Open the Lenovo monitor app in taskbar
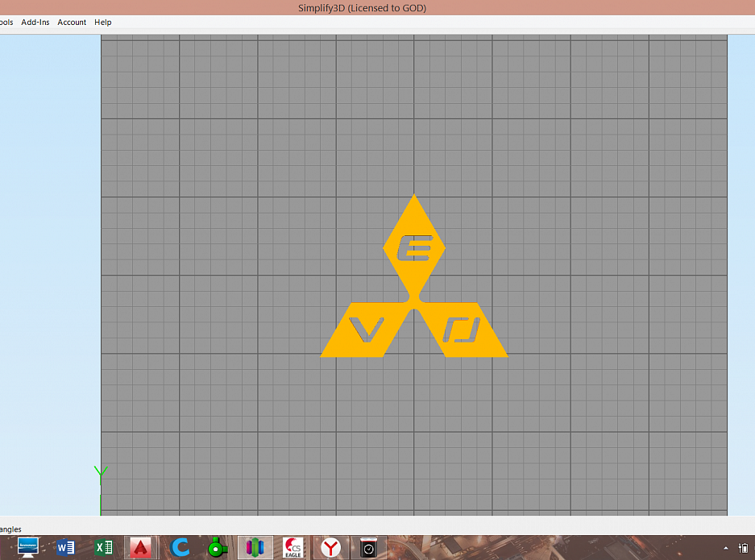The width and height of the screenshot is (755, 560). [x=28, y=547]
